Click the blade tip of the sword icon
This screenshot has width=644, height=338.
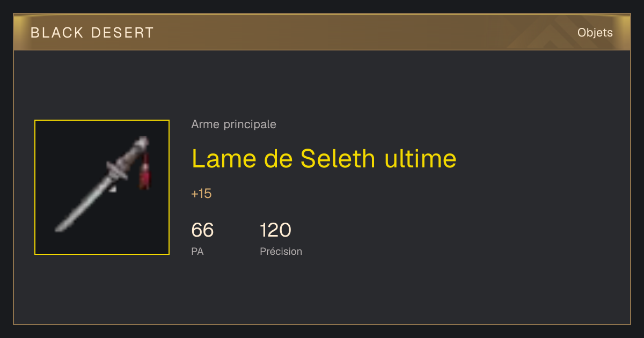click(x=60, y=228)
